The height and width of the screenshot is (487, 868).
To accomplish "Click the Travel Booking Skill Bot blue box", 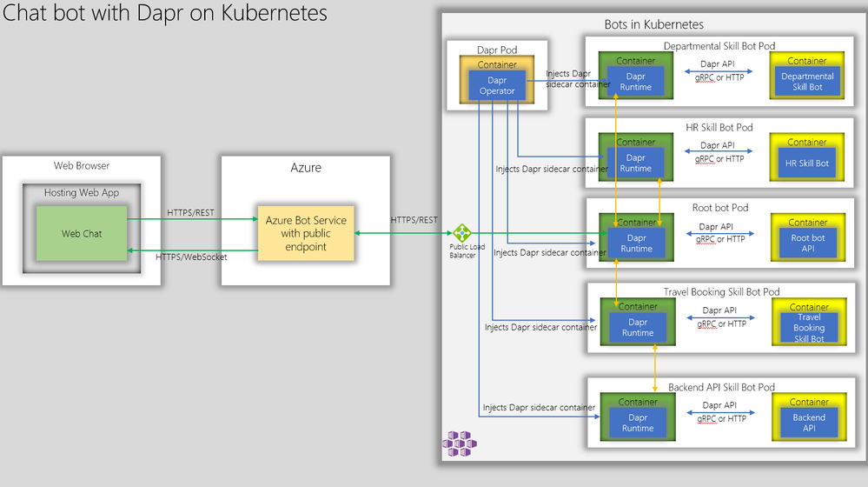I will pyautogui.click(x=809, y=328).
